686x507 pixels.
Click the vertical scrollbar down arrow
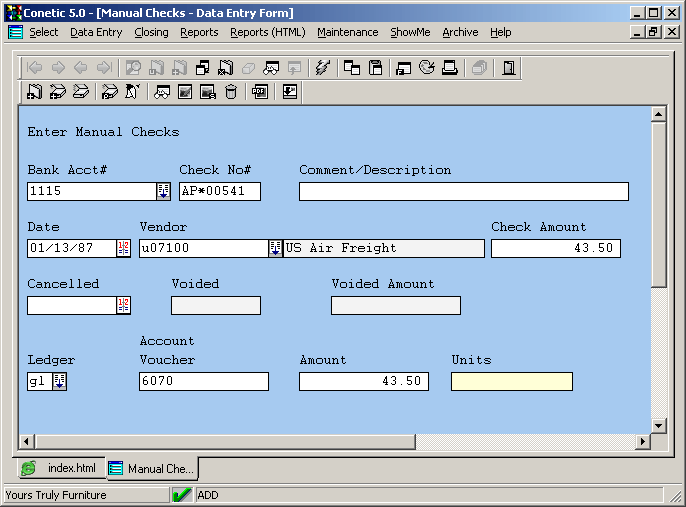(x=658, y=425)
